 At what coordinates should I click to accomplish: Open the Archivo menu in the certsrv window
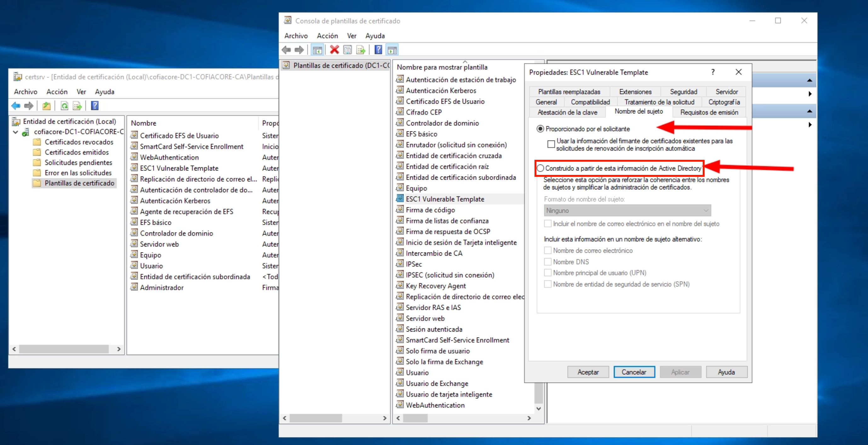click(26, 92)
